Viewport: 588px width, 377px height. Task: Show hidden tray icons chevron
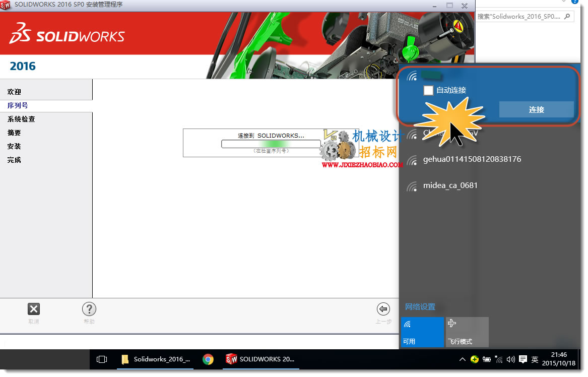point(463,359)
